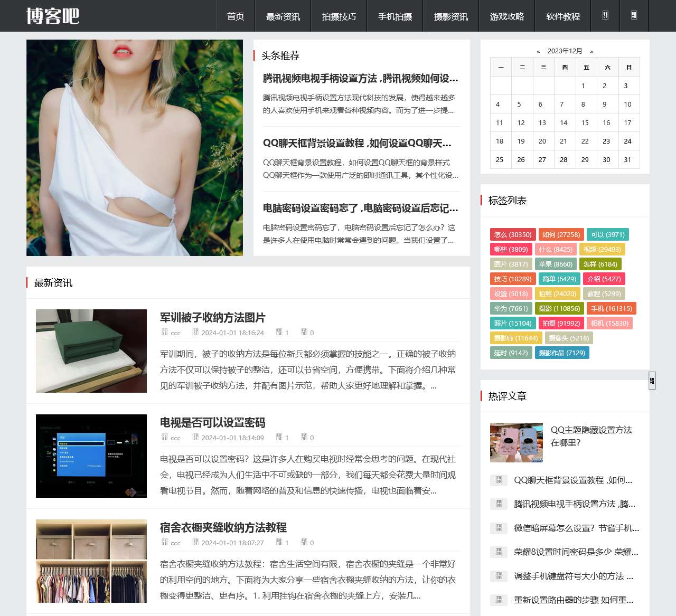This screenshot has width=676, height=616.
Task: Click the floating icon on the right edge
Action: (652, 381)
